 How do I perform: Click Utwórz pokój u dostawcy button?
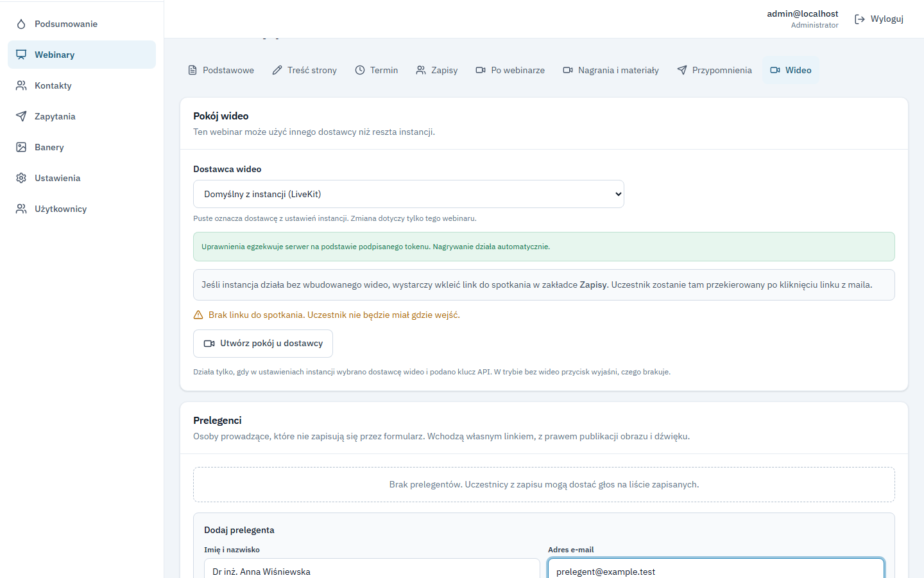[x=263, y=344]
